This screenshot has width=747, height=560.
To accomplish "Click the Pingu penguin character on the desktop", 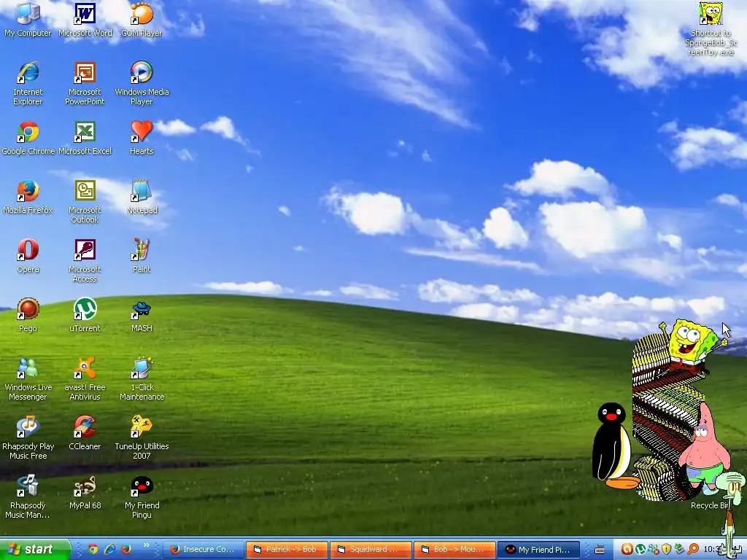I will pyautogui.click(x=614, y=446).
